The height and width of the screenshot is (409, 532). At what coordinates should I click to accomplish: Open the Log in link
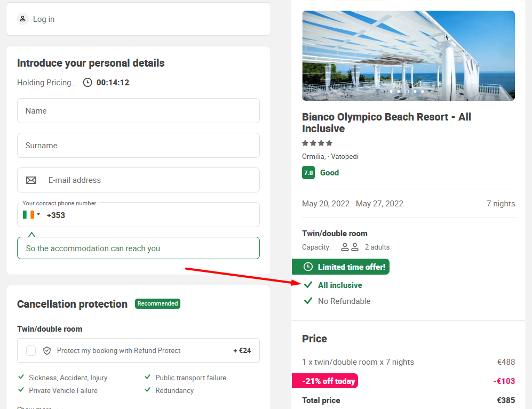click(x=43, y=19)
